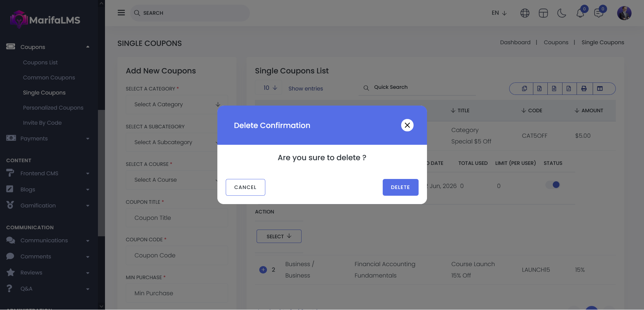
Task: Copy table data using copy icon
Action: (524, 88)
